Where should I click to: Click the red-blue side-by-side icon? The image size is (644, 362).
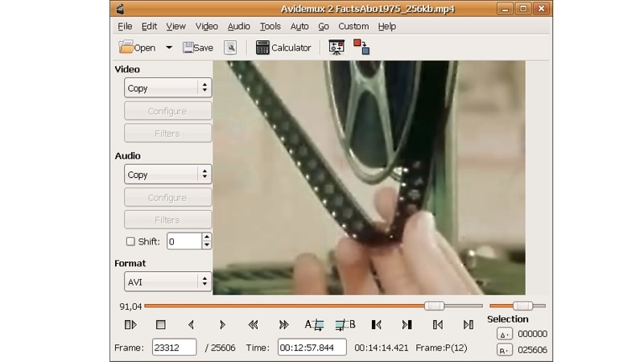361,47
